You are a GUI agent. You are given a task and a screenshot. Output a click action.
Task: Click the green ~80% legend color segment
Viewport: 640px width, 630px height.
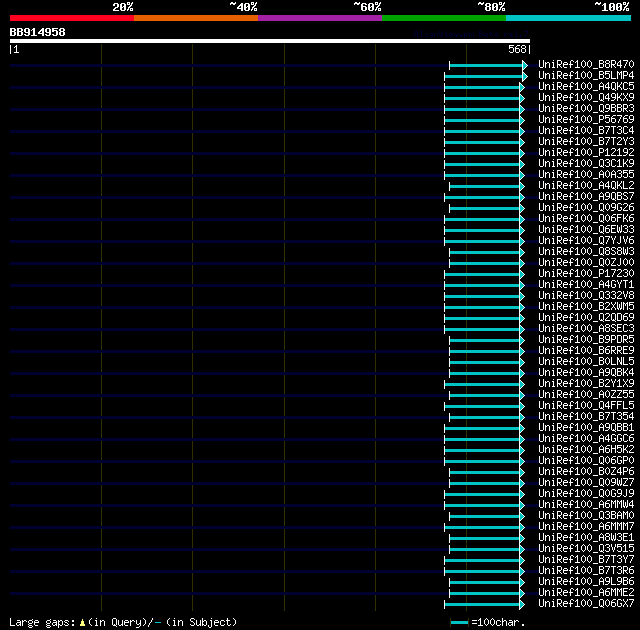click(444, 18)
